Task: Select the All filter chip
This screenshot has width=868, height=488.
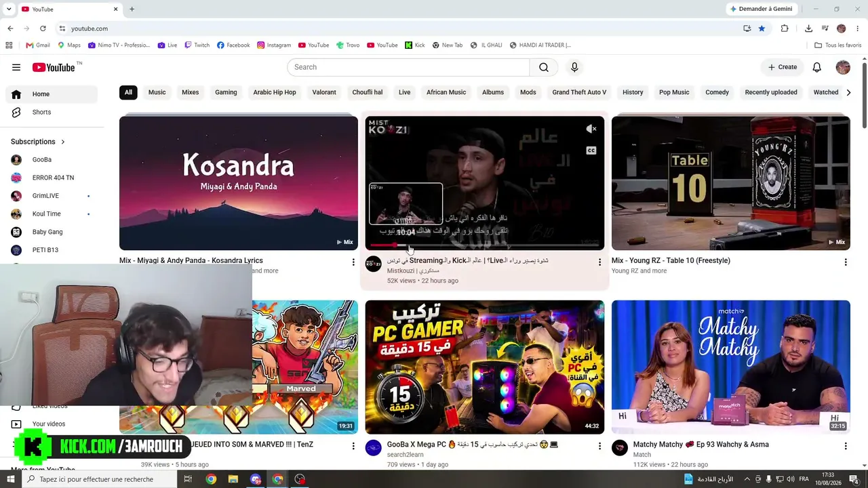Action: [128, 92]
